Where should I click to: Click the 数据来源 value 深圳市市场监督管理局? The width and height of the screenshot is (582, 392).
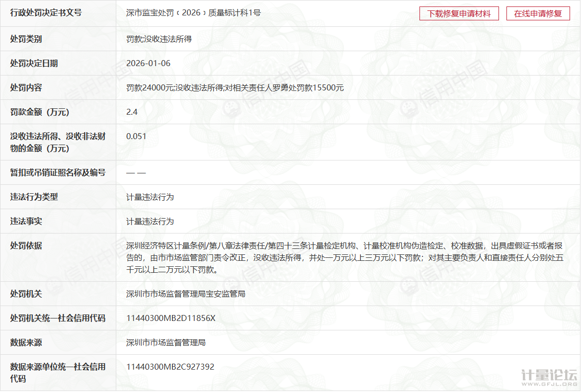[166, 342]
